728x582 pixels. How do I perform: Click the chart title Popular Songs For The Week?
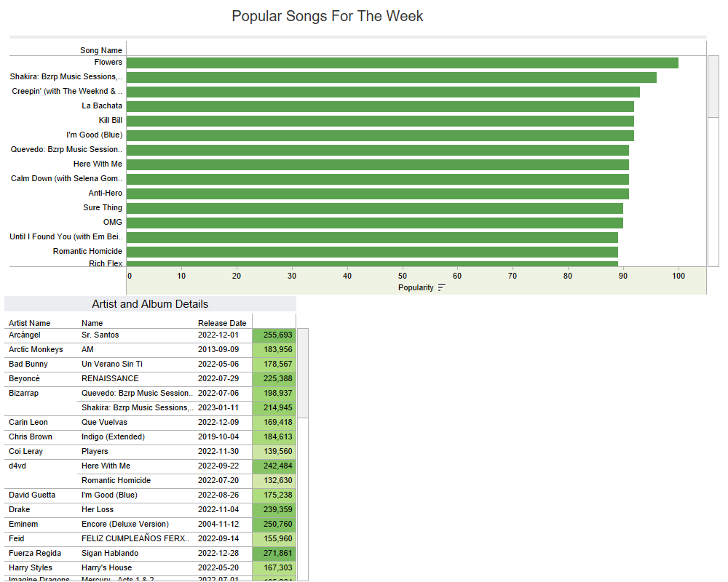(x=327, y=16)
